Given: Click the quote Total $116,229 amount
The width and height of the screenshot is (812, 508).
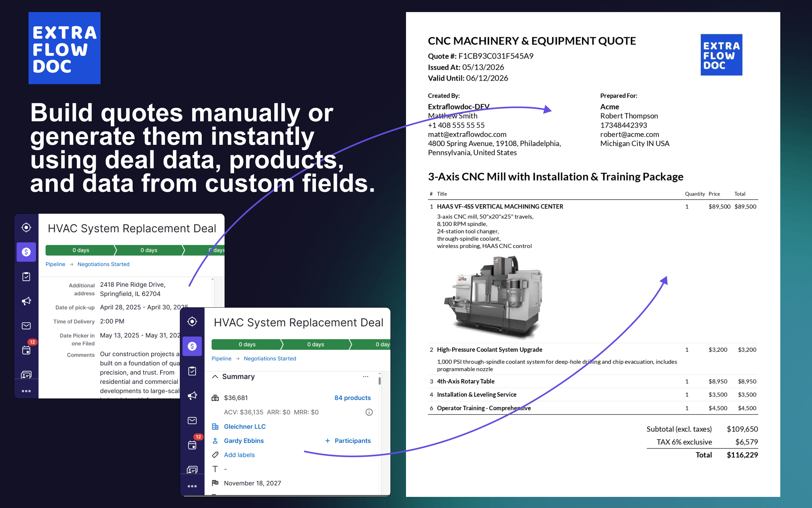Looking at the screenshot, I should coord(742,455).
